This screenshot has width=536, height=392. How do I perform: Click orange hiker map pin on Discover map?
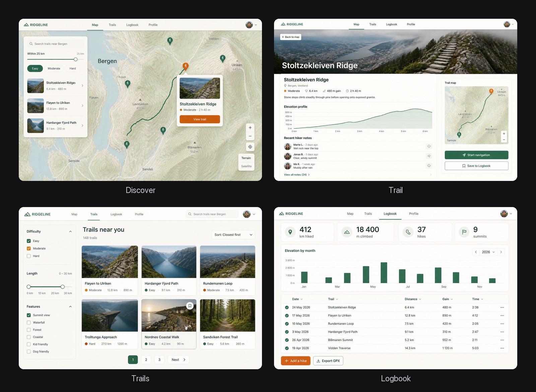coord(185,66)
